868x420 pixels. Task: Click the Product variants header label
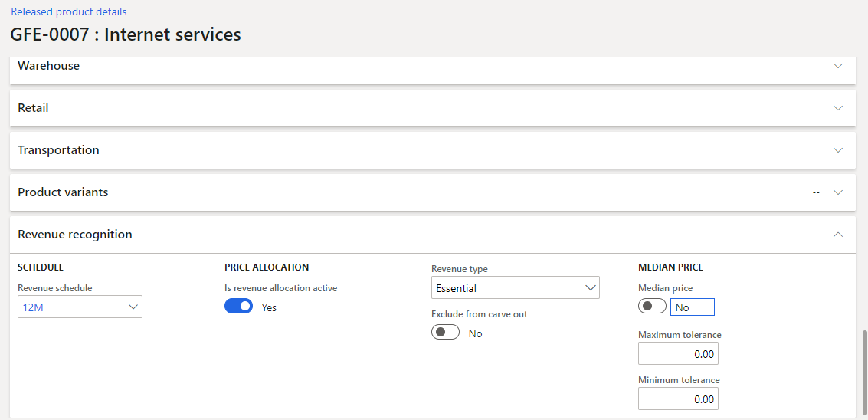(x=63, y=192)
